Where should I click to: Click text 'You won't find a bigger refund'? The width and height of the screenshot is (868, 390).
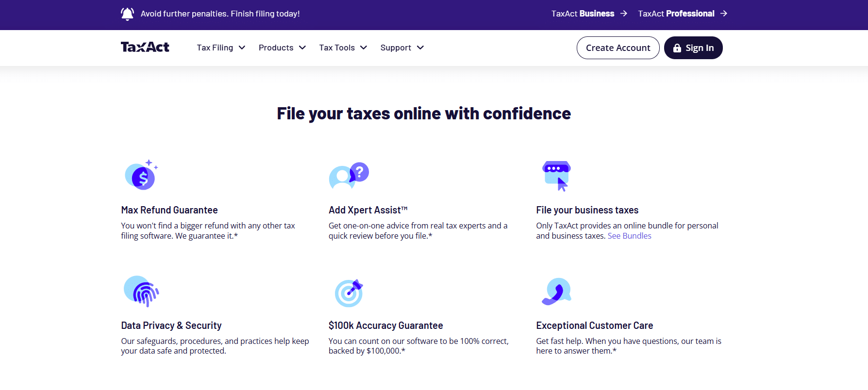click(208, 230)
